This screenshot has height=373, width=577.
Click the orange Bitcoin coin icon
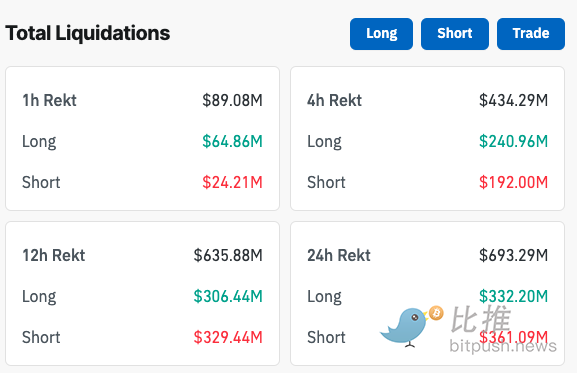pyautogui.click(x=436, y=313)
